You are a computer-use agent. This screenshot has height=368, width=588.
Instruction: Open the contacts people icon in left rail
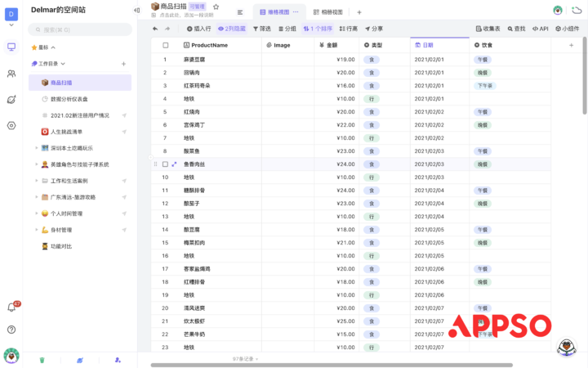(x=11, y=74)
